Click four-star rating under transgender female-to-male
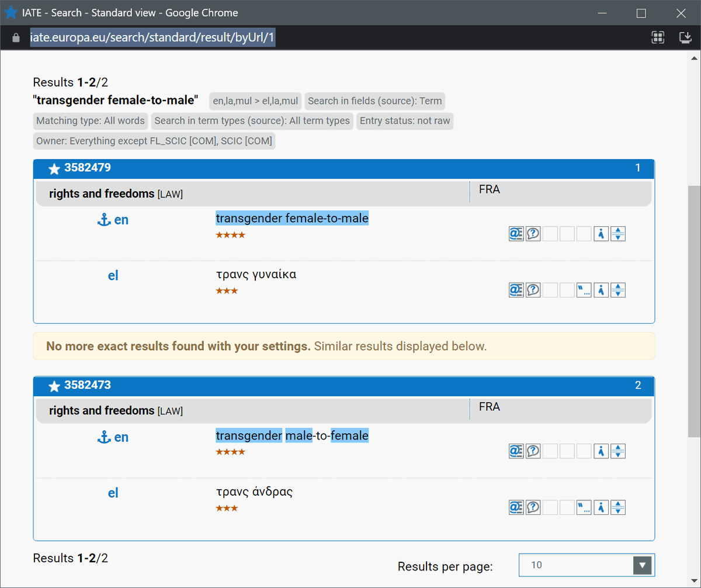The height and width of the screenshot is (588, 701). coord(230,235)
